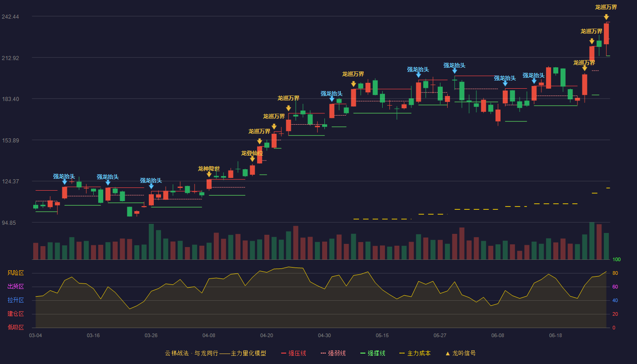Click the yellow arrow under 龙登仙位
Screen dimensions: 637x364
[253, 159]
